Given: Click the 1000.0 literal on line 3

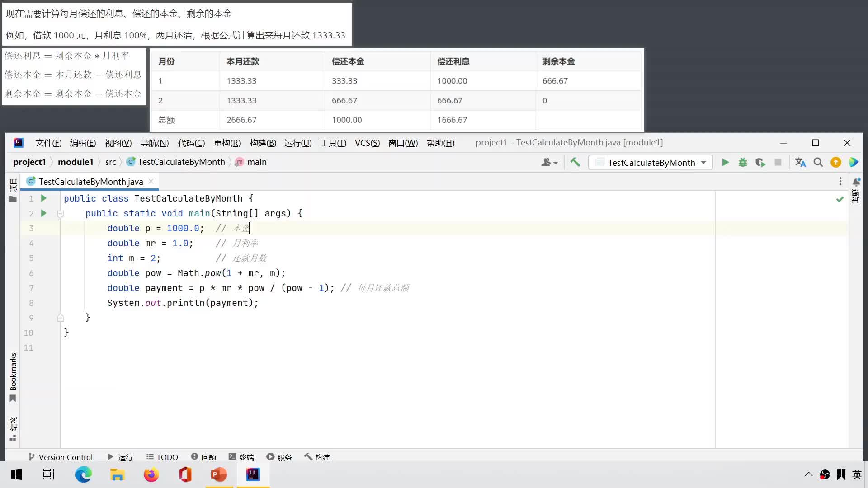Looking at the screenshot, I should (183, 228).
